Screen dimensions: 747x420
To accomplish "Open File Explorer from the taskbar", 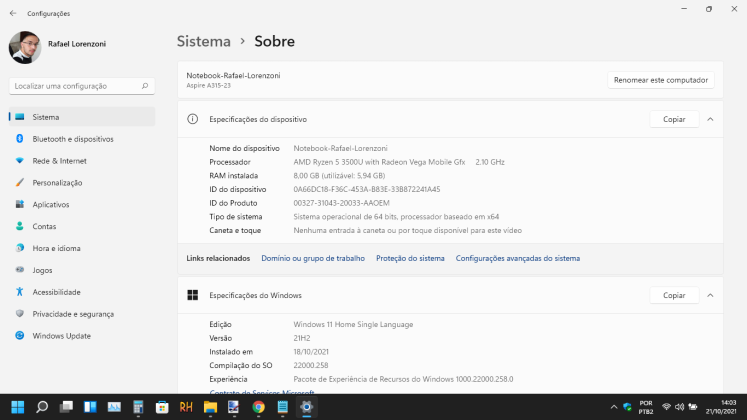I will tap(210, 407).
